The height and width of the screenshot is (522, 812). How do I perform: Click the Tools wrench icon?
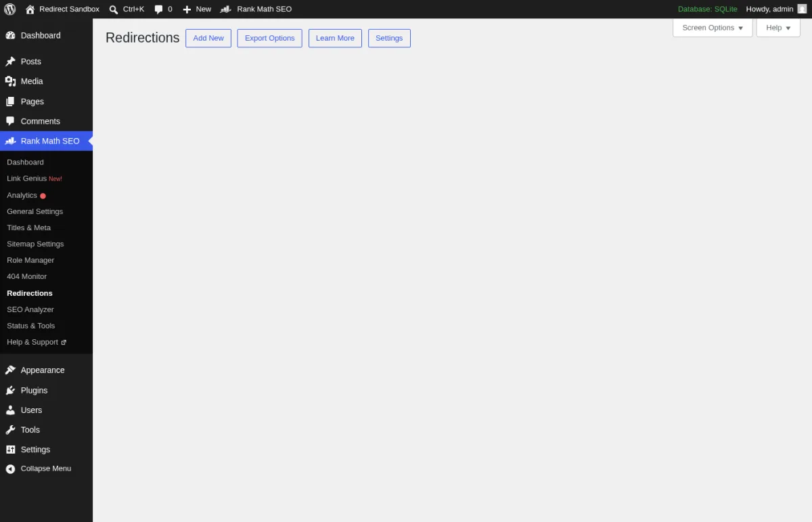(x=10, y=430)
